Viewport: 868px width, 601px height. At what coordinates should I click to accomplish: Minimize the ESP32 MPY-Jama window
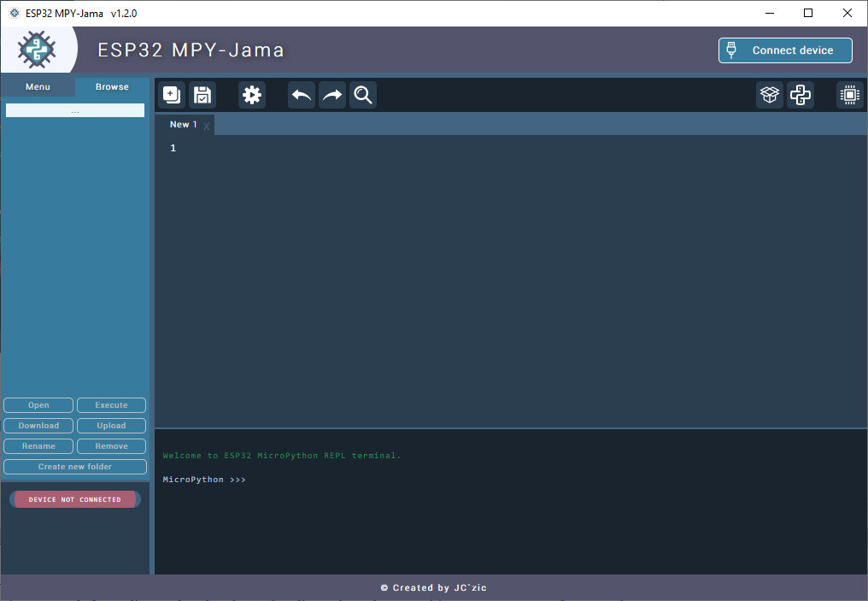click(x=770, y=14)
